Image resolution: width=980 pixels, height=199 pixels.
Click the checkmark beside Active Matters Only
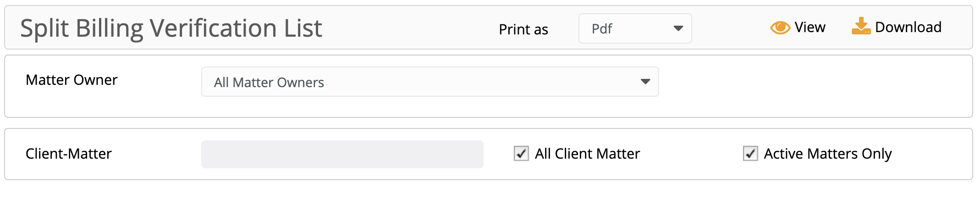point(750,153)
